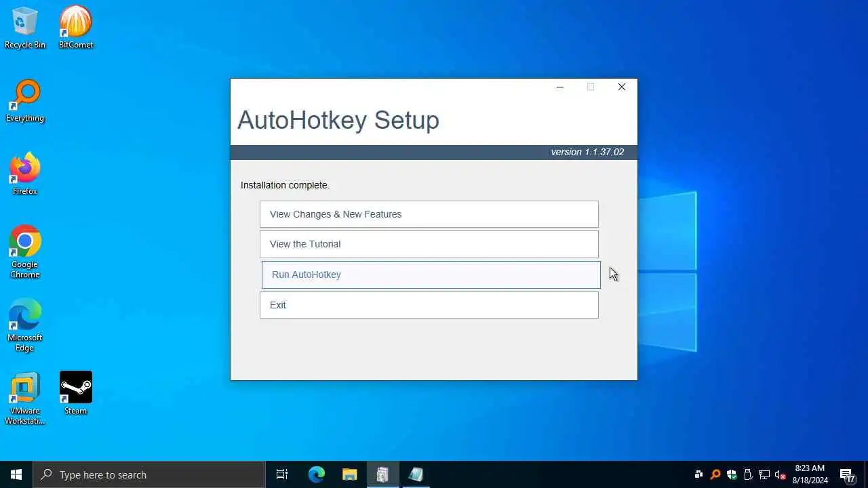The image size is (868, 488).
Task: Focus the taskbar search box
Action: click(149, 474)
